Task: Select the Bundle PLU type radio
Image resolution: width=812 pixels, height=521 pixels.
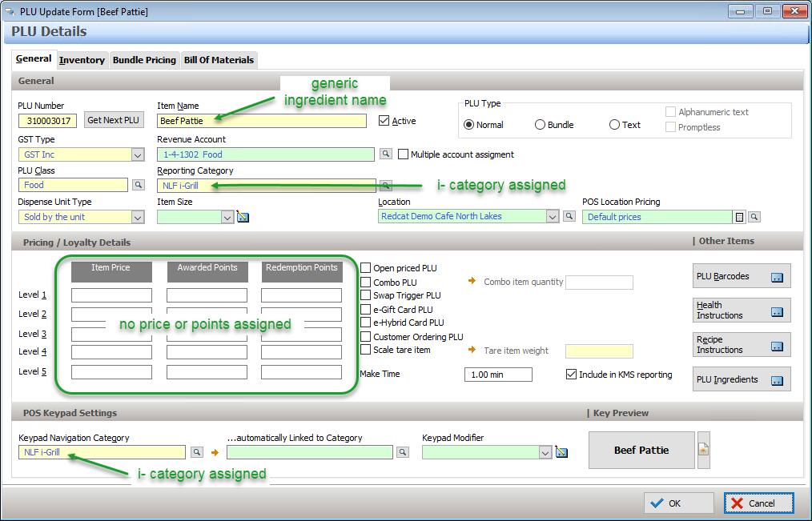Action: [540, 125]
